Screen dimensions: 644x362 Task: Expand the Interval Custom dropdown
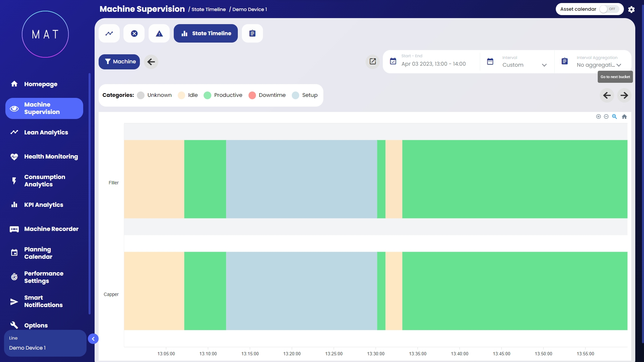pos(524,65)
